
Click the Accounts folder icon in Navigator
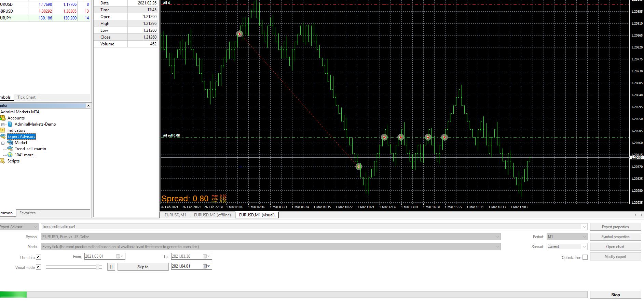[x=3, y=118]
